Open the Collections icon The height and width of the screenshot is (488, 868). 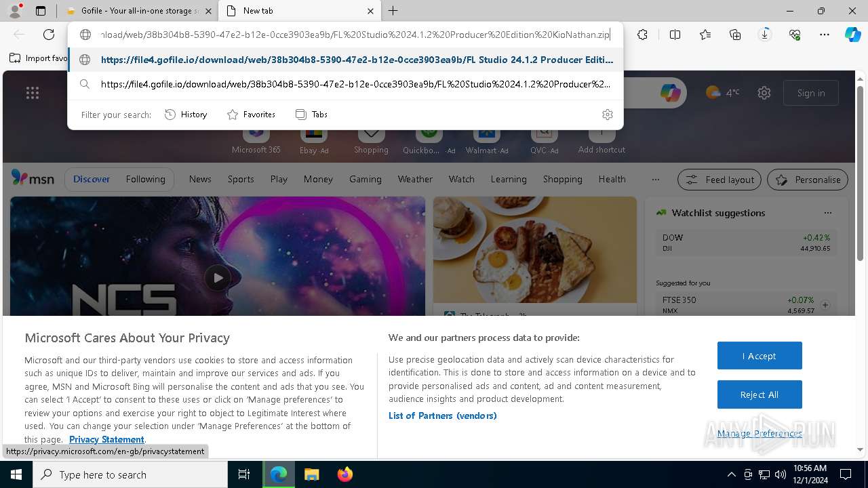point(735,35)
